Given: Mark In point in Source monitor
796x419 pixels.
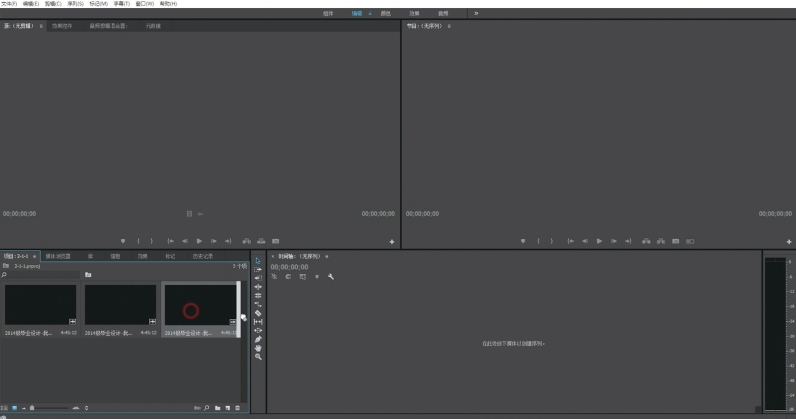Looking at the screenshot, I should tap(138, 241).
